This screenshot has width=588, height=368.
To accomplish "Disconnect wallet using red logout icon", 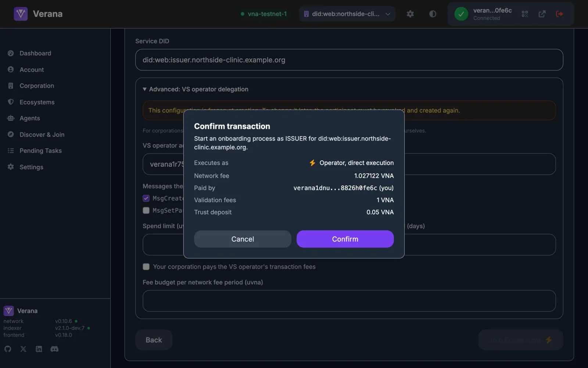I will (559, 14).
